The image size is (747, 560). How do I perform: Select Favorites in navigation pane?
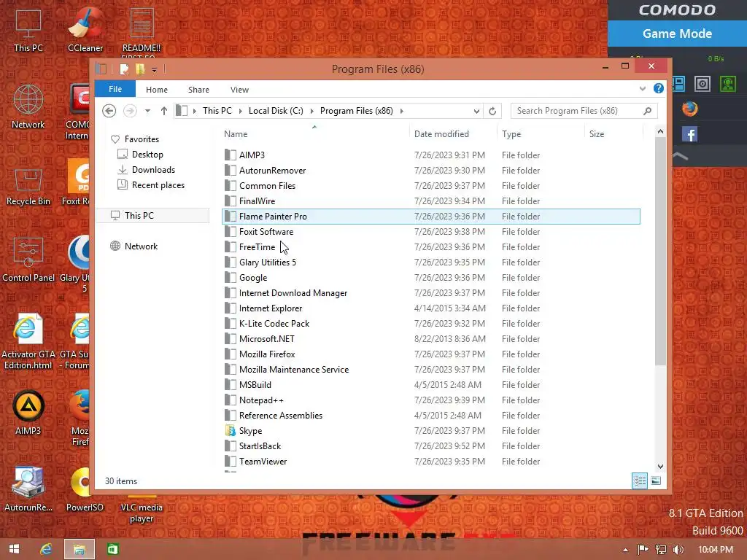pyautogui.click(x=142, y=139)
